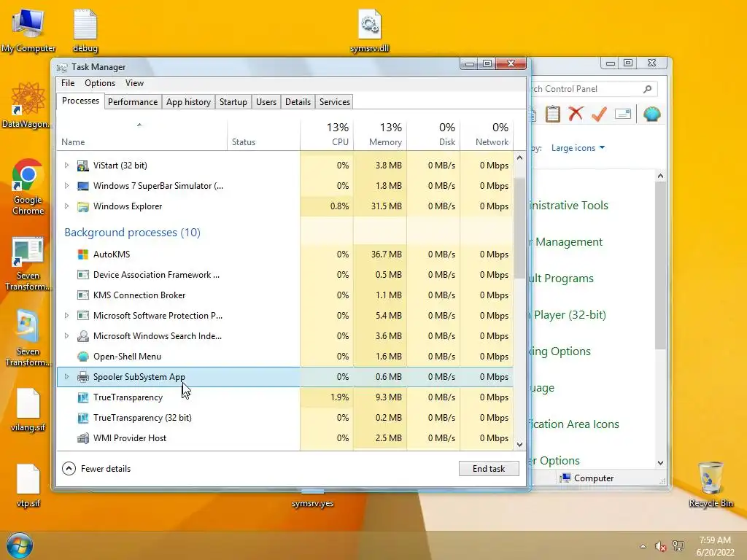Click the rename icon in Control Panel toolbar
Screen dimensions: 747x560
[623, 114]
